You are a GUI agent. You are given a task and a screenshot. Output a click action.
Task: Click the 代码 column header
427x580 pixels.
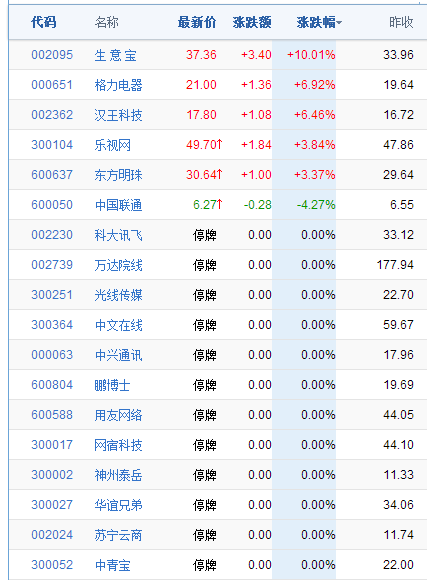tap(44, 23)
